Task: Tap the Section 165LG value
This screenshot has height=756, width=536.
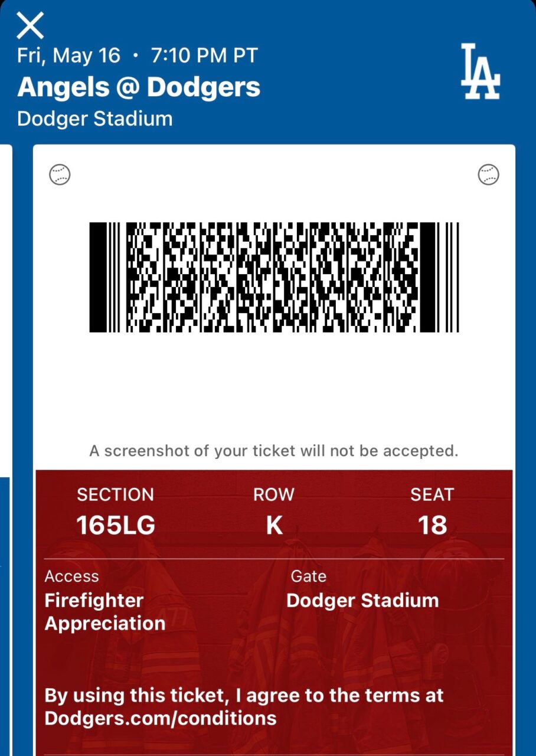Action: [116, 525]
